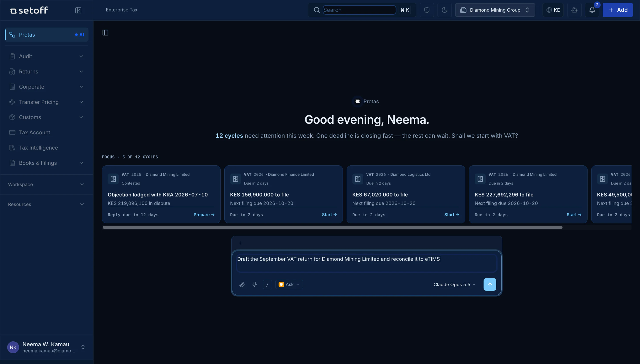Change the Ask mode dropdown
640x364 pixels.
[289, 285]
